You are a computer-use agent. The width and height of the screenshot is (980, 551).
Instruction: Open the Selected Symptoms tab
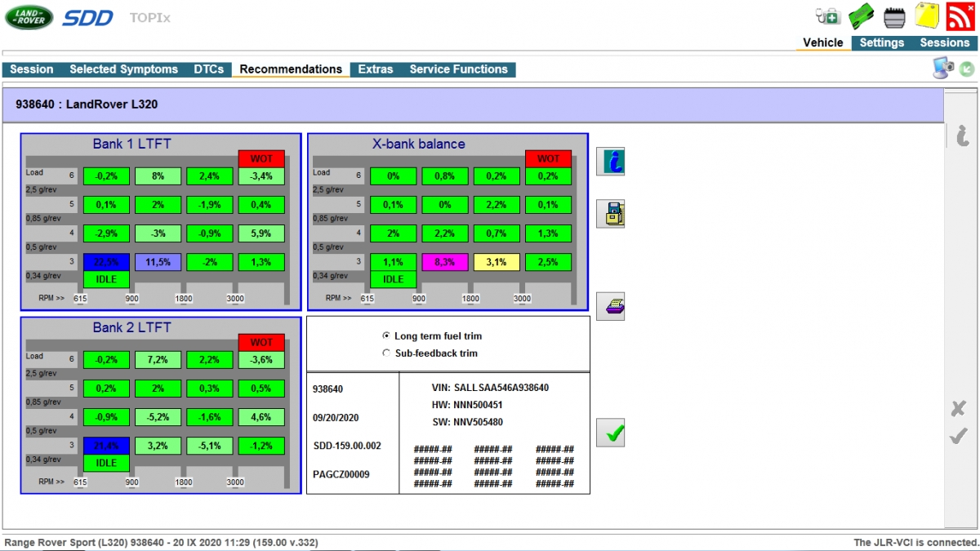coord(123,69)
